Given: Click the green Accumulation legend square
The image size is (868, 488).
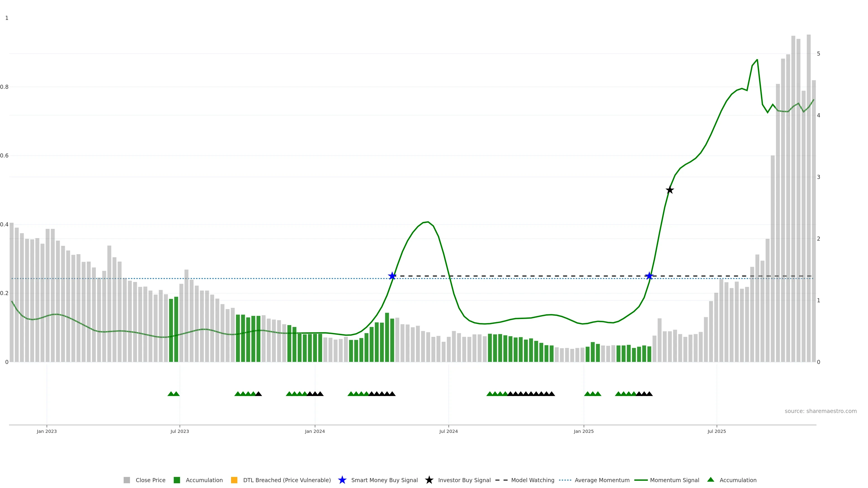Looking at the screenshot, I should tap(177, 480).
